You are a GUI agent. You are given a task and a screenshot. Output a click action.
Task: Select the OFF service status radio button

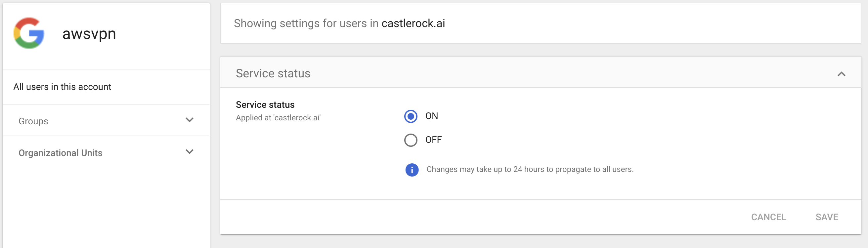click(411, 140)
